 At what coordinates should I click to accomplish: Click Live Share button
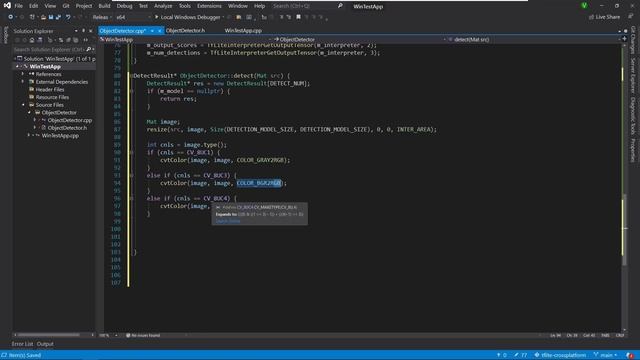[604, 17]
